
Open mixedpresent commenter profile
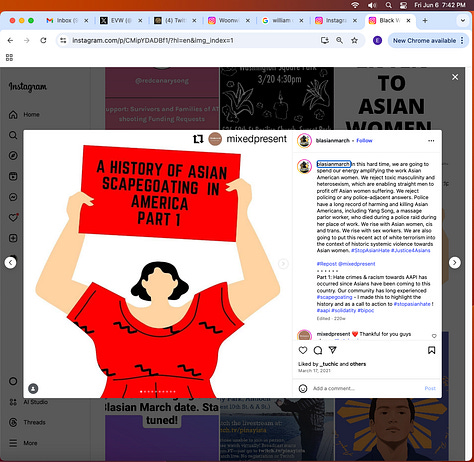[x=333, y=334]
